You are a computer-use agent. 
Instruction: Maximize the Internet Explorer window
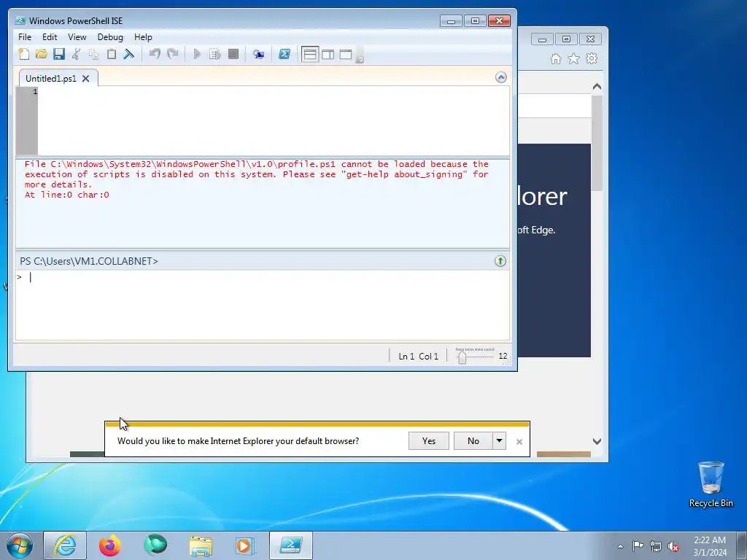click(566, 39)
